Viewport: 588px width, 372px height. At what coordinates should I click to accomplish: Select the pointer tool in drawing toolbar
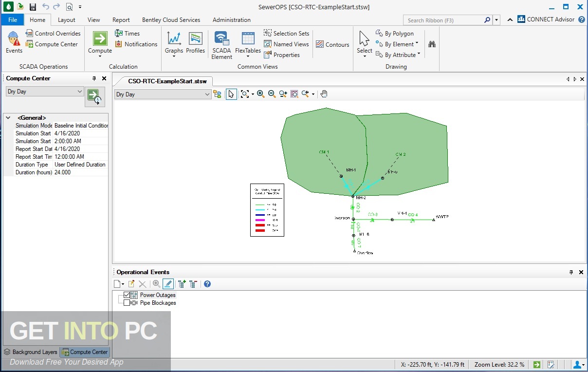[x=231, y=94]
